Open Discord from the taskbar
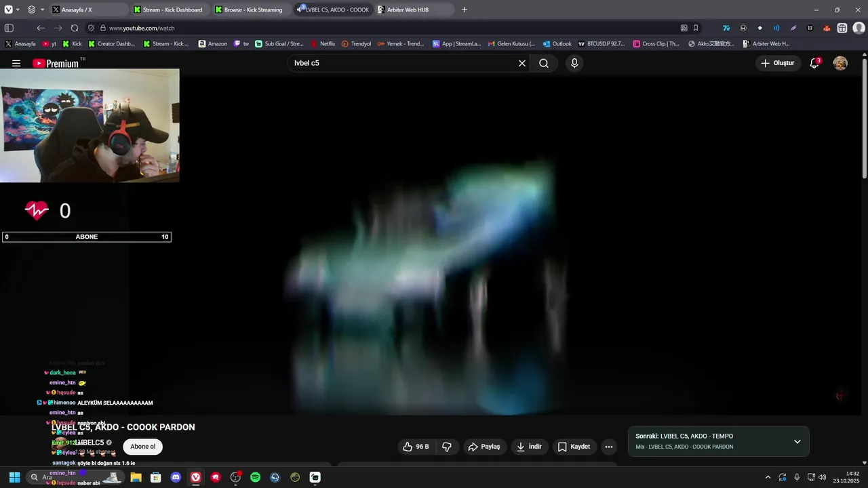868x488 pixels. (x=176, y=477)
